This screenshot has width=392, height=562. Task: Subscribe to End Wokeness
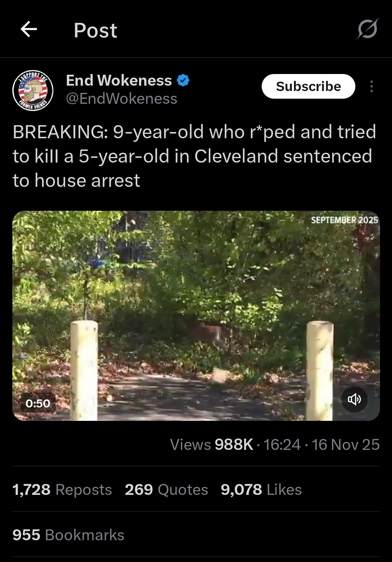tap(308, 86)
